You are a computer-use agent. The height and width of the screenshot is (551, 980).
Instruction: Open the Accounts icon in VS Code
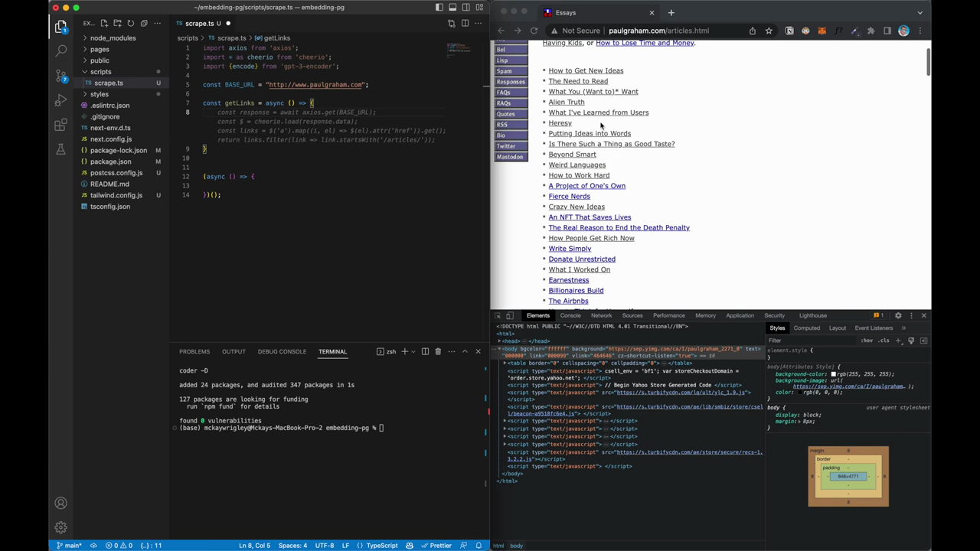pyautogui.click(x=60, y=503)
